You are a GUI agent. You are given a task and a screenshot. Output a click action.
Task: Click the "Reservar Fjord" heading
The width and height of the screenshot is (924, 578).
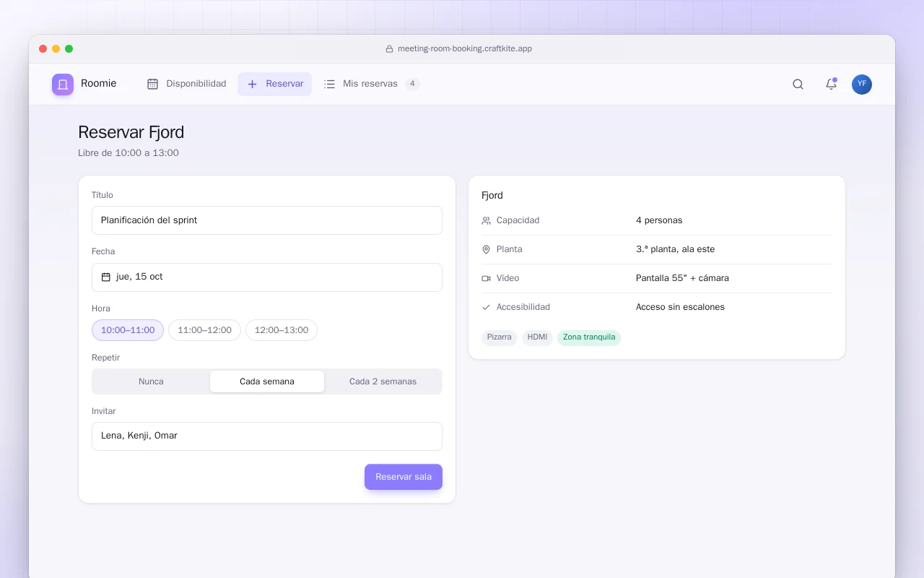131,132
